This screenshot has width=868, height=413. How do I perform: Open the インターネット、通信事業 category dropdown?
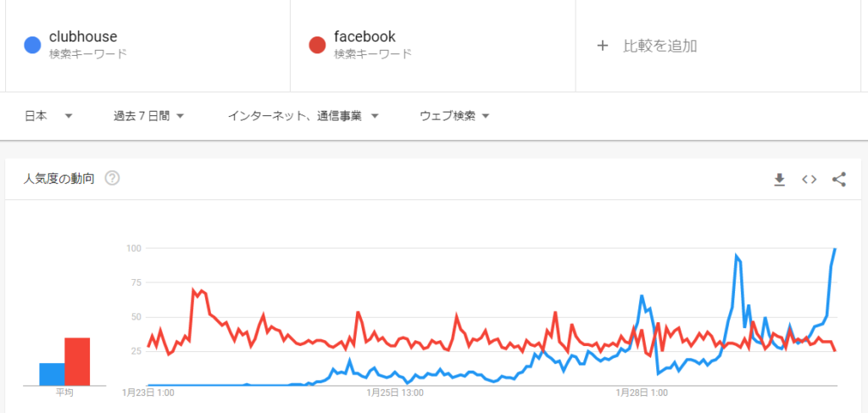click(303, 115)
